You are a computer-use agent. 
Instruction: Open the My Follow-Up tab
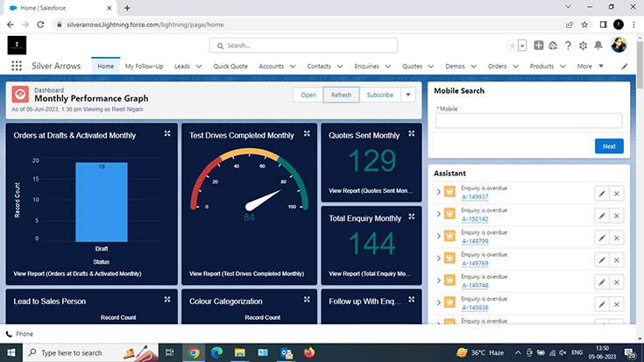click(x=145, y=66)
